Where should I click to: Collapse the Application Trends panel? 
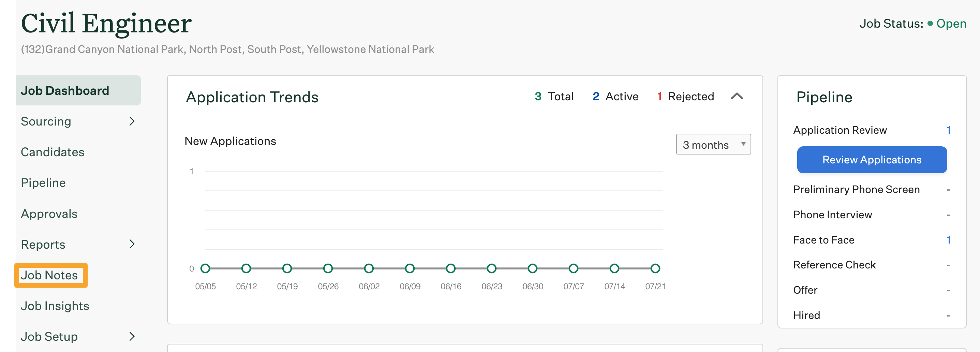(737, 96)
